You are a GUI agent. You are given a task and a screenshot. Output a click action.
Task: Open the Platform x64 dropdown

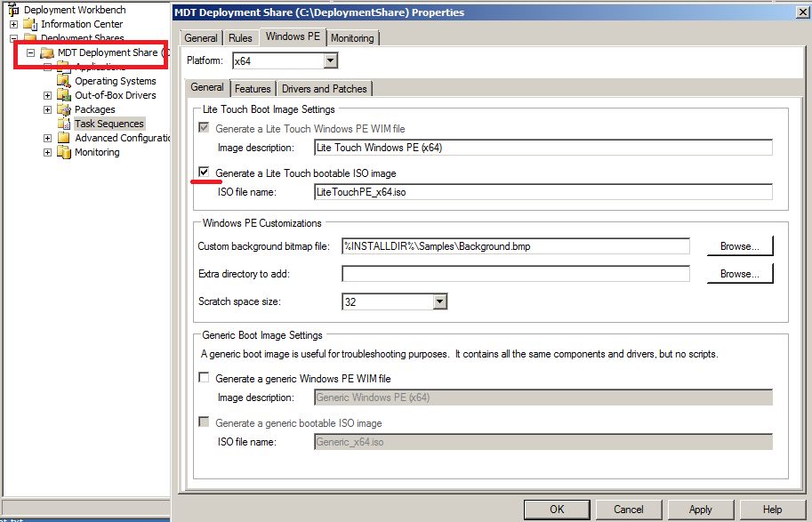click(x=330, y=60)
